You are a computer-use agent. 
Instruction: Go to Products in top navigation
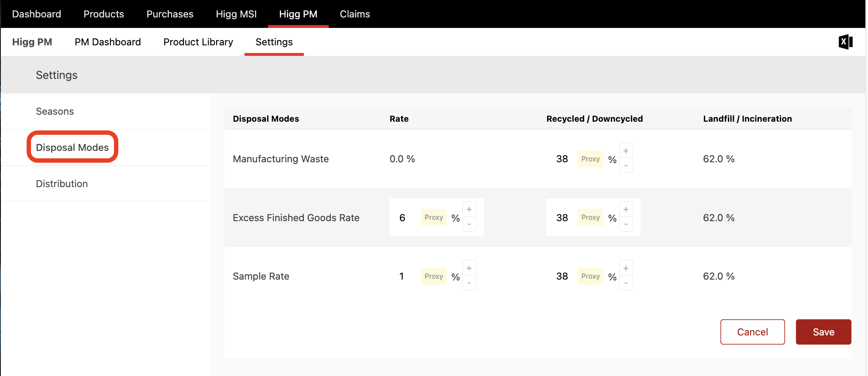pos(104,14)
